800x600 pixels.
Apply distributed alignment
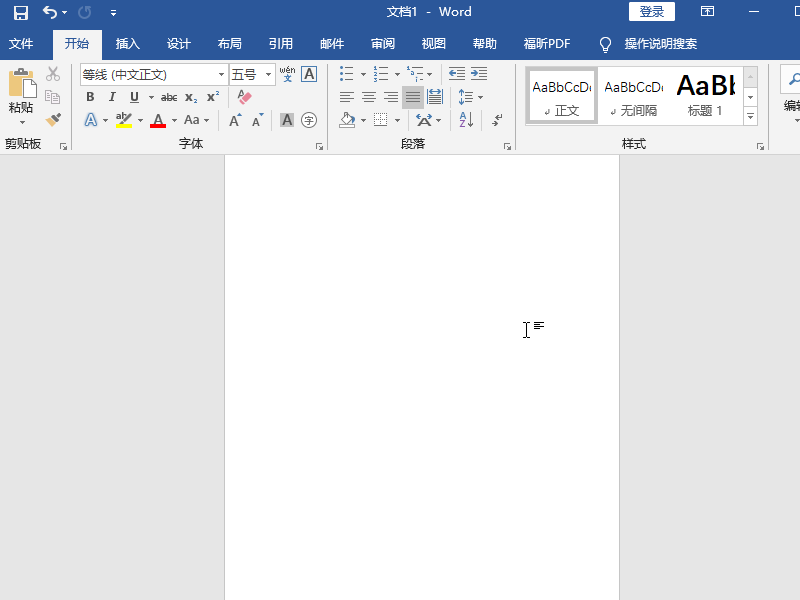click(x=435, y=97)
